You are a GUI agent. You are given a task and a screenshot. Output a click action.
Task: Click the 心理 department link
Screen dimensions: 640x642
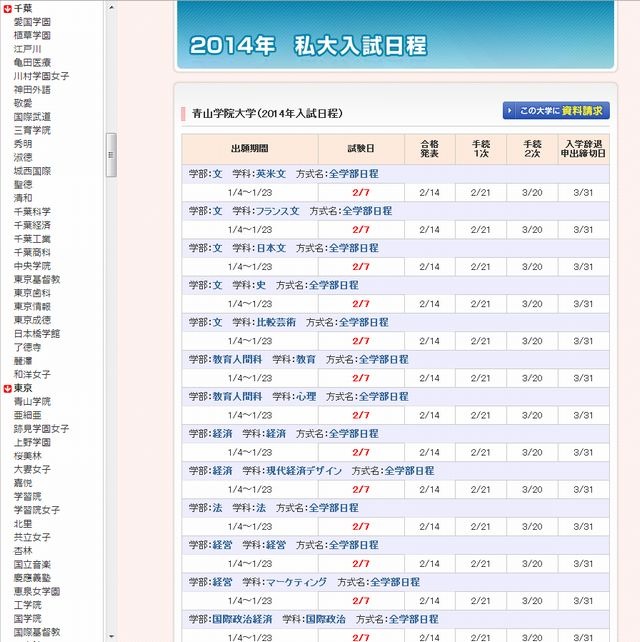tap(306, 396)
